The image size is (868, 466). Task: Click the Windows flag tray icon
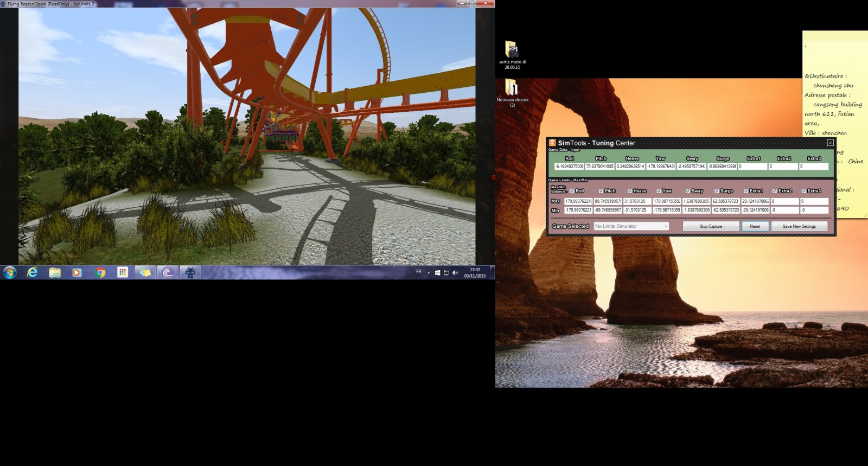[x=438, y=273]
